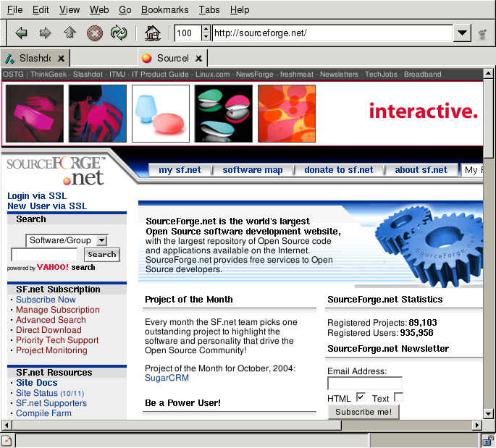Go to the home page via the Home icon
This screenshot has width=496, height=448.
[152, 33]
